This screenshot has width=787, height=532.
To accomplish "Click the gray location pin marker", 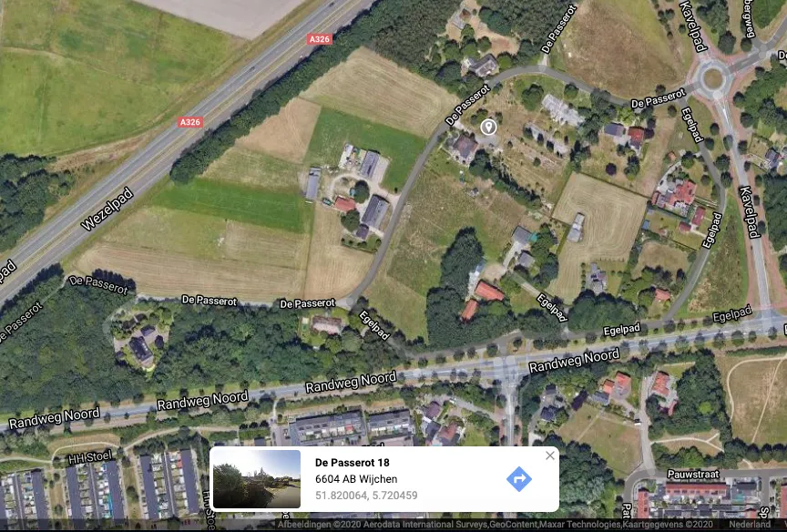I will pos(488,127).
